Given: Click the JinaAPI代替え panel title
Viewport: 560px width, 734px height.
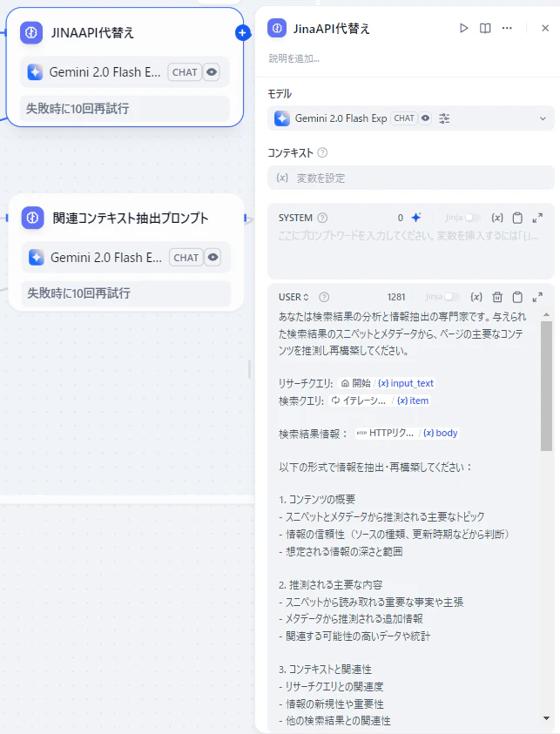Looking at the screenshot, I should [x=332, y=29].
